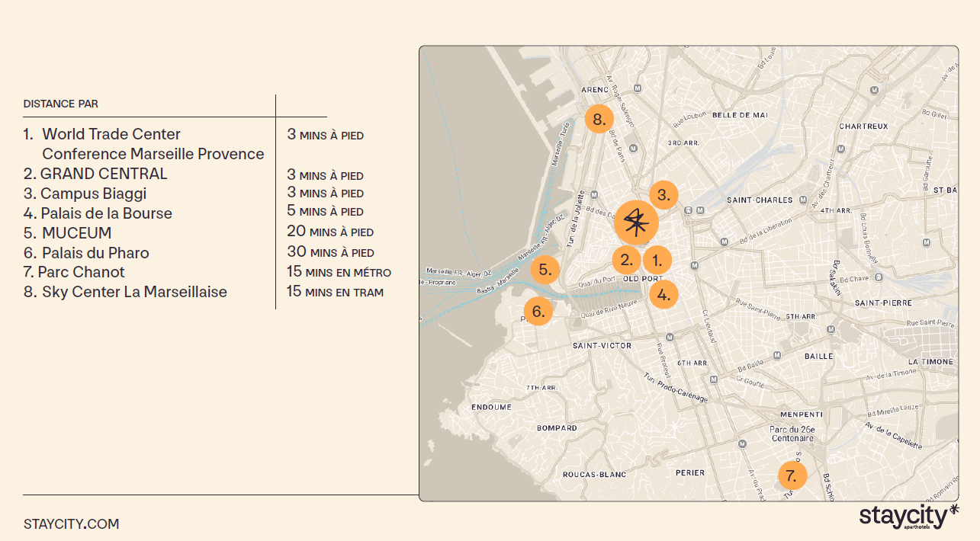Click Parc Chanot marker number 7
Viewport: 980px width, 541px height.
tap(792, 476)
